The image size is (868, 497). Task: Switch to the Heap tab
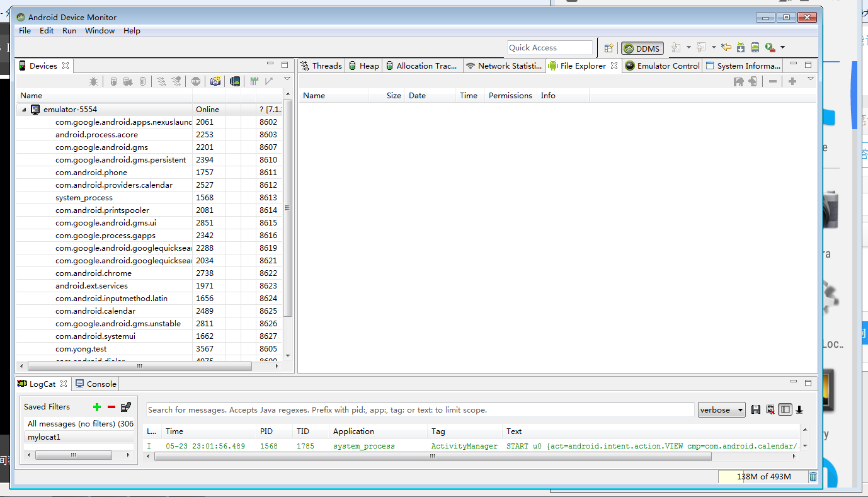click(364, 66)
